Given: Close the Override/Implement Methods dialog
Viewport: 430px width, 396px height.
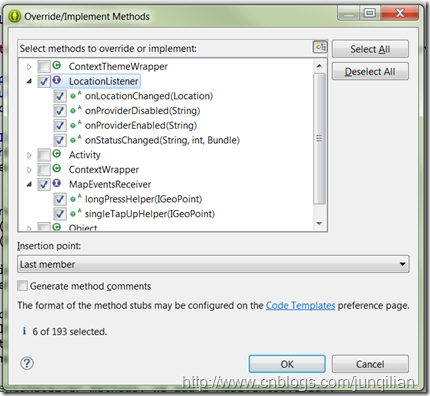Looking at the screenshot, I should pos(399,13).
